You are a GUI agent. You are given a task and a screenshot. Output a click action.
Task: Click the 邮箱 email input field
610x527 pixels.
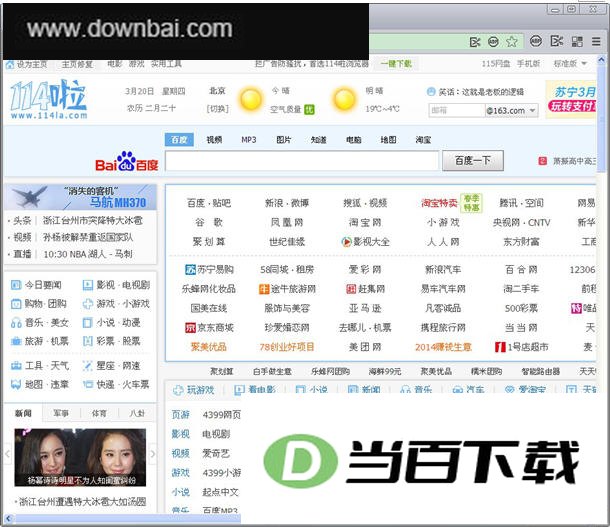coord(457,110)
